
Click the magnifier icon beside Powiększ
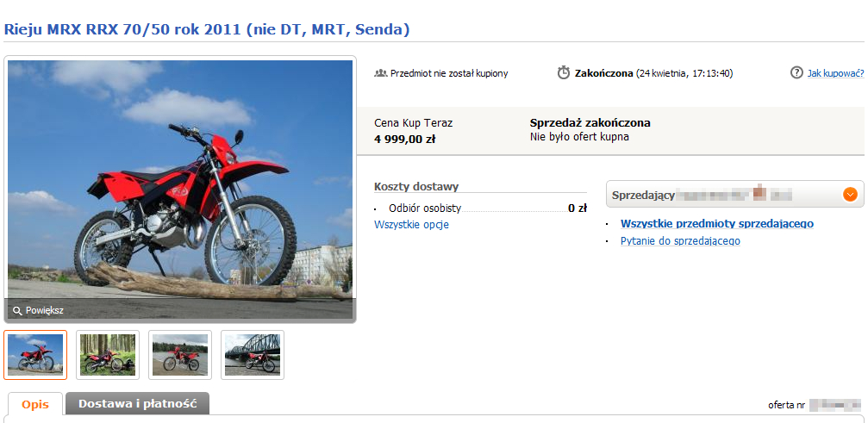(17, 310)
